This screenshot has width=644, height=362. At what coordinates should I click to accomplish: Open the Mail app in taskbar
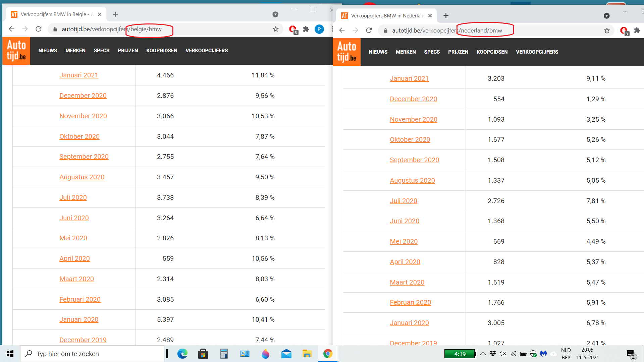pos(286,354)
